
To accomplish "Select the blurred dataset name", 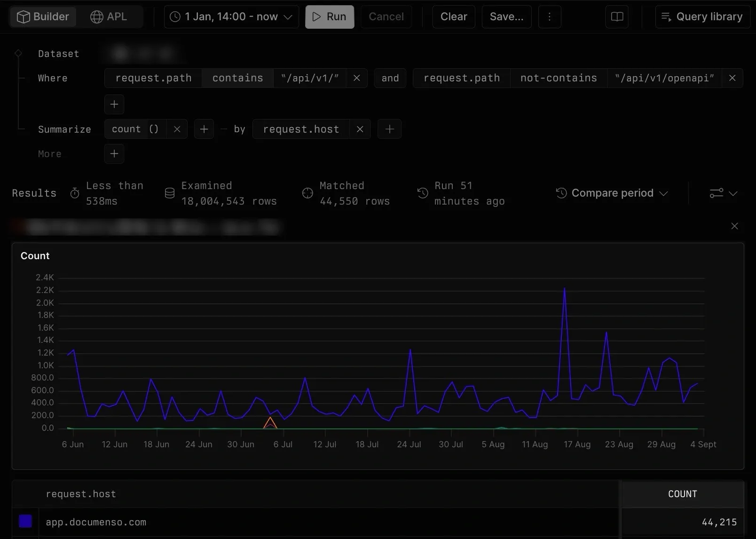I will click(143, 54).
